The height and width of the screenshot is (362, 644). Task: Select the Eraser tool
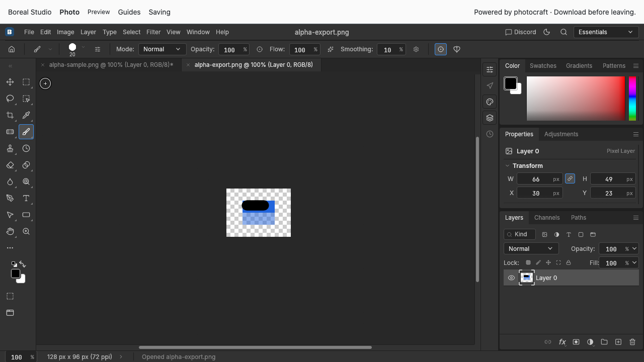[x=10, y=165]
